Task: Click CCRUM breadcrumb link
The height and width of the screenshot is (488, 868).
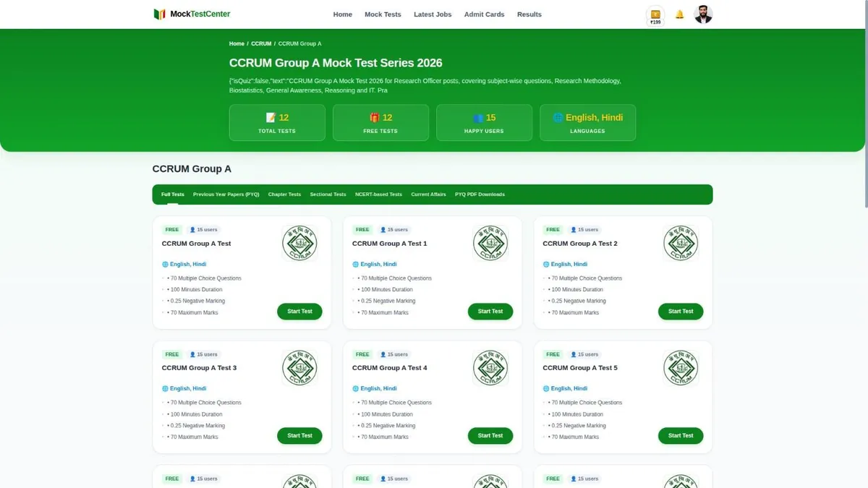Action: tap(261, 43)
